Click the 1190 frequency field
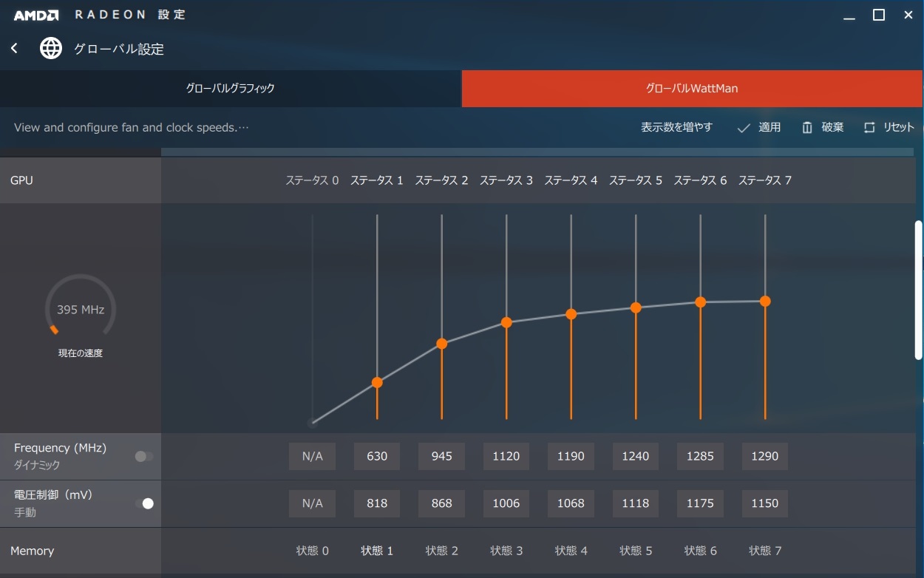The height and width of the screenshot is (578, 924). 571,456
